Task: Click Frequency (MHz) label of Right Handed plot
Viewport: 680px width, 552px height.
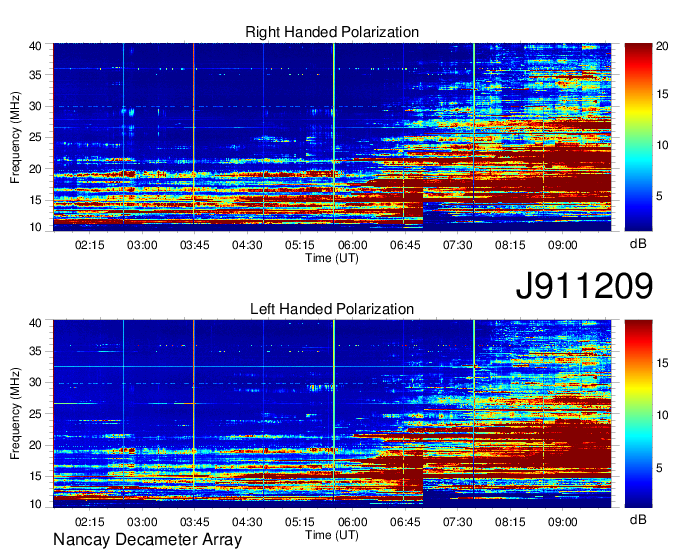Action: point(15,137)
